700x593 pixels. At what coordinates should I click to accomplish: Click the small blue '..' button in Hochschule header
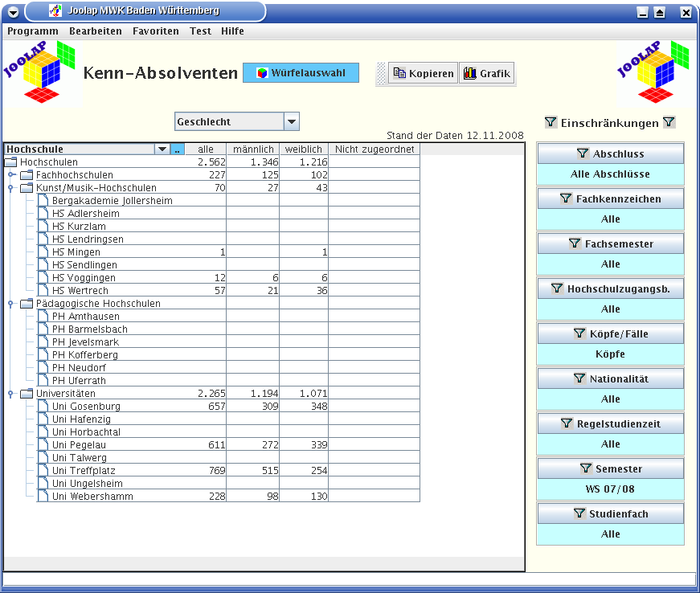(x=178, y=149)
